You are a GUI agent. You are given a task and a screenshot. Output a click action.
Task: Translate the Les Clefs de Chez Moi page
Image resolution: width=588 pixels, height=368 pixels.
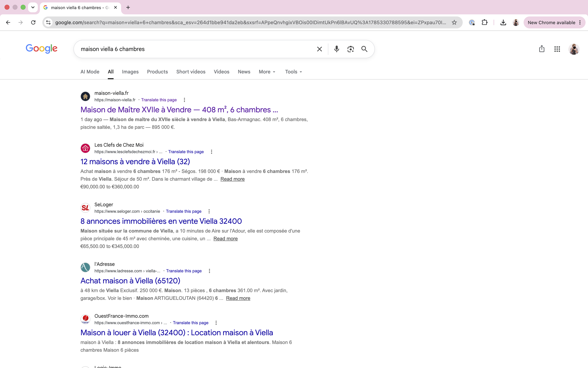click(186, 152)
